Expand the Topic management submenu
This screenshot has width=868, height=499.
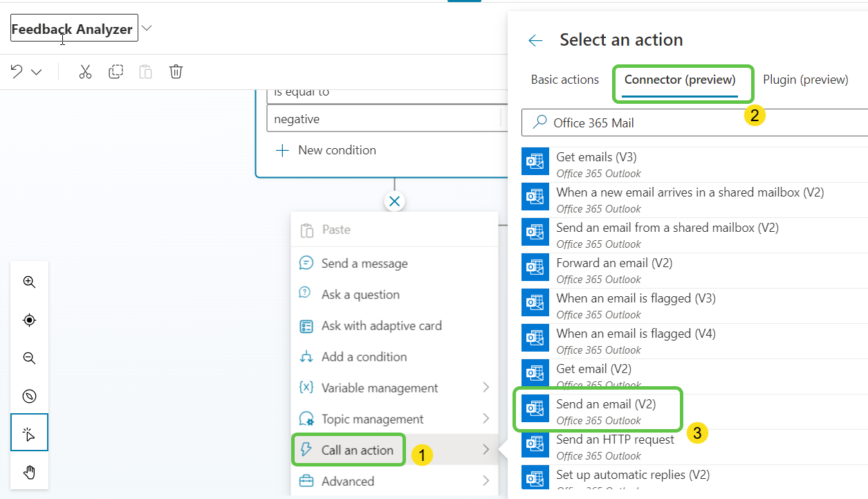point(486,419)
